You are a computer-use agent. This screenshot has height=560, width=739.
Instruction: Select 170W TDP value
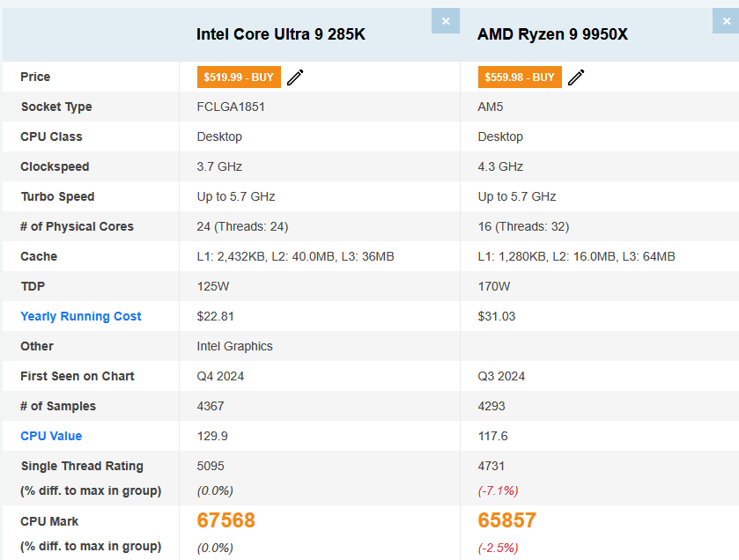pos(493,286)
